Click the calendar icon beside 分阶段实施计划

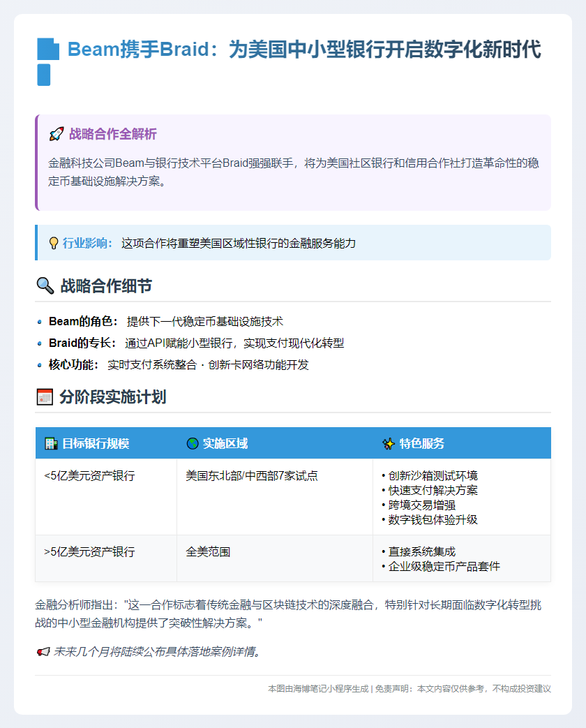point(45,397)
